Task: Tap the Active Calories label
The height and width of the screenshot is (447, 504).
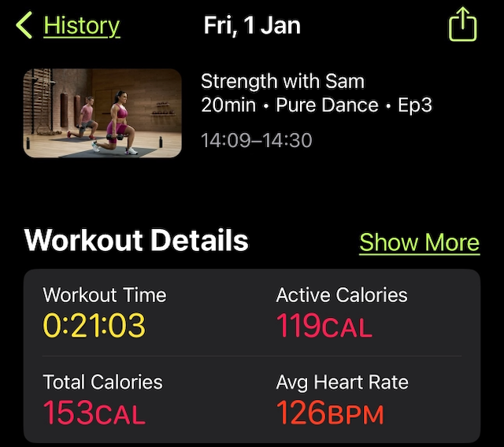Action: pyautogui.click(x=342, y=295)
